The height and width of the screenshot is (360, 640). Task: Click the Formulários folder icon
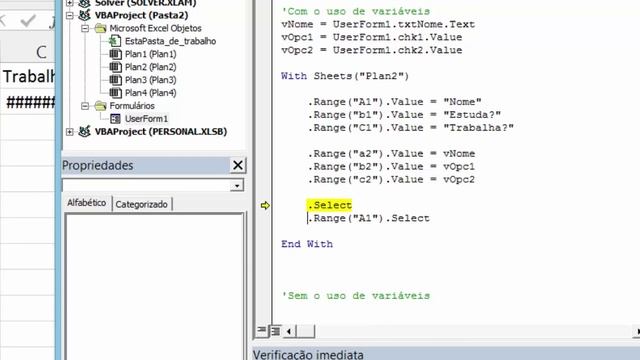tap(100, 106)
